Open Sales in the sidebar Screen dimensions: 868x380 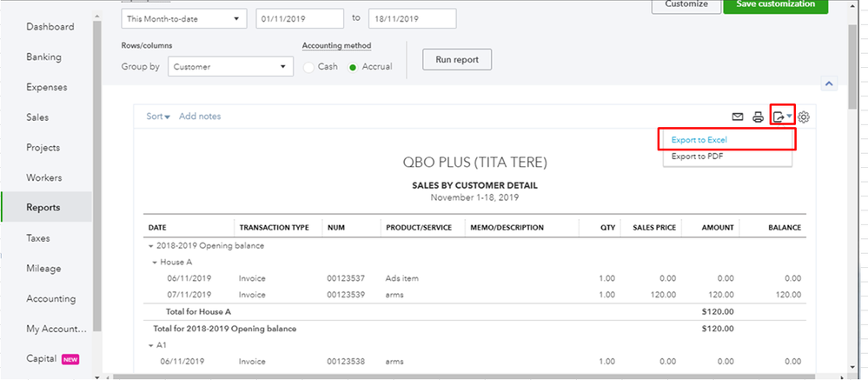click(x=37, y=117)
